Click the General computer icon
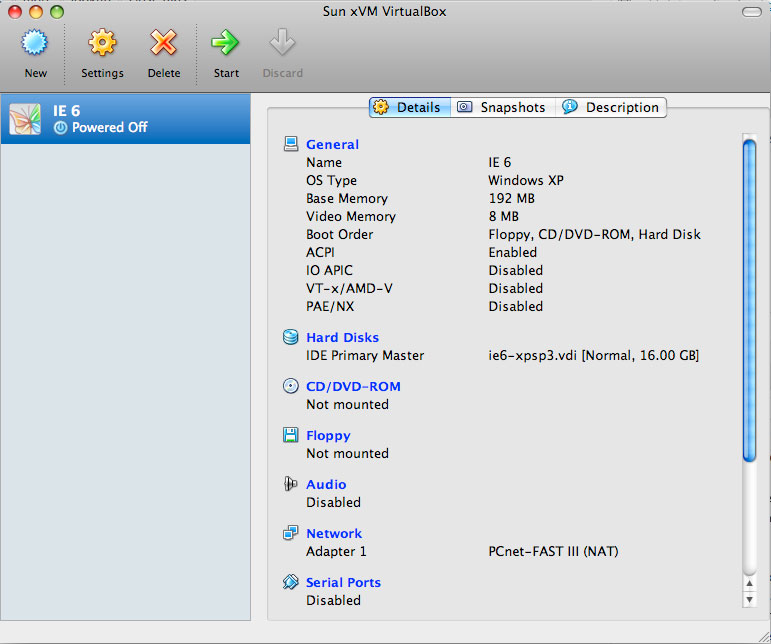 pos(291,144)
